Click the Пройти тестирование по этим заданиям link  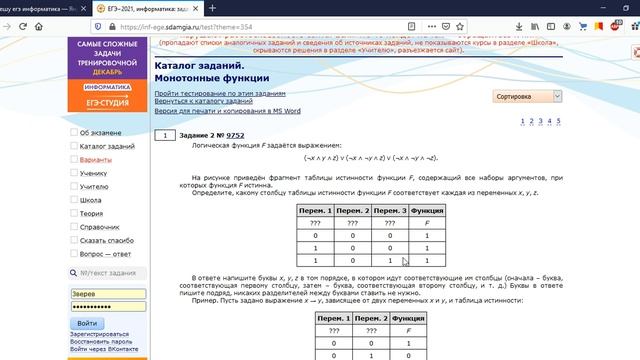click(220, 93)
